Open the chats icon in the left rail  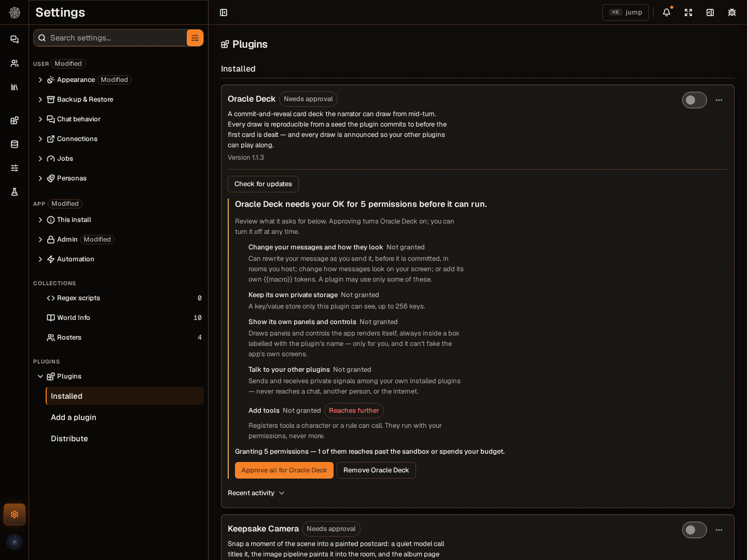15,39
